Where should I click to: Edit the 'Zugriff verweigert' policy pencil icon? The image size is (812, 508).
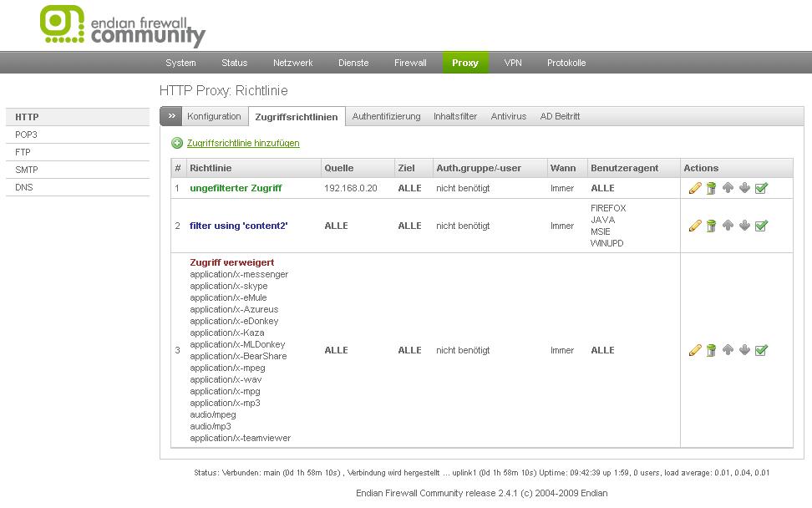(x=694, y=350)
